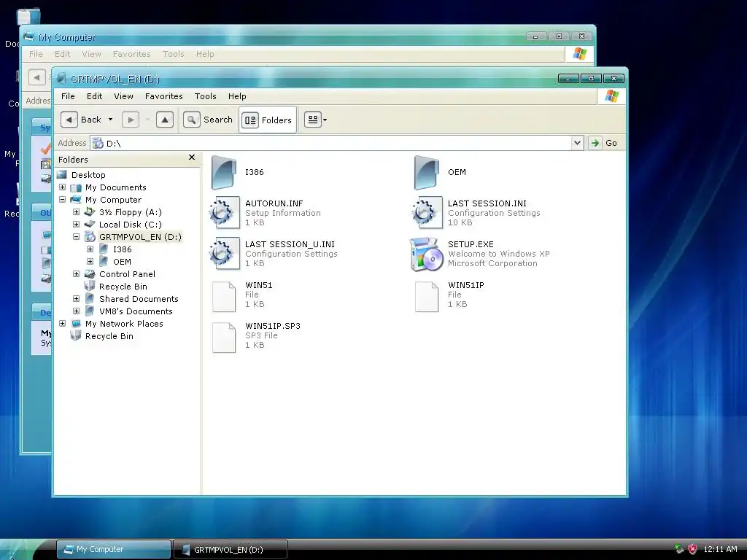The height and width of the screenshot is (560, 747).
Task: Open the Edit menu of GRTMPVOL_EN window
Action: (94, 96)
